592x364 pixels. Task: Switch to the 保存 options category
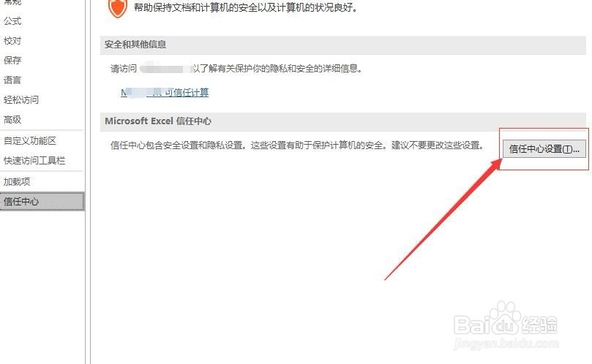pos(12,61)
